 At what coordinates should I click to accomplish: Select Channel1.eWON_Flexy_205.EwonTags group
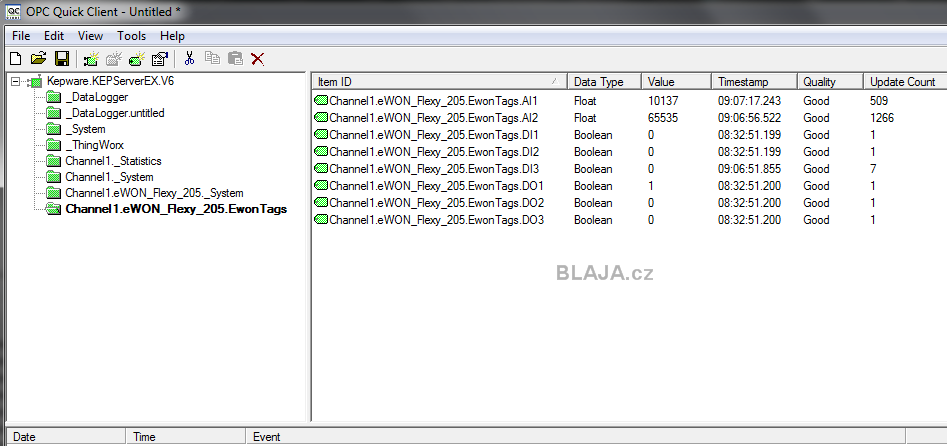176,210
